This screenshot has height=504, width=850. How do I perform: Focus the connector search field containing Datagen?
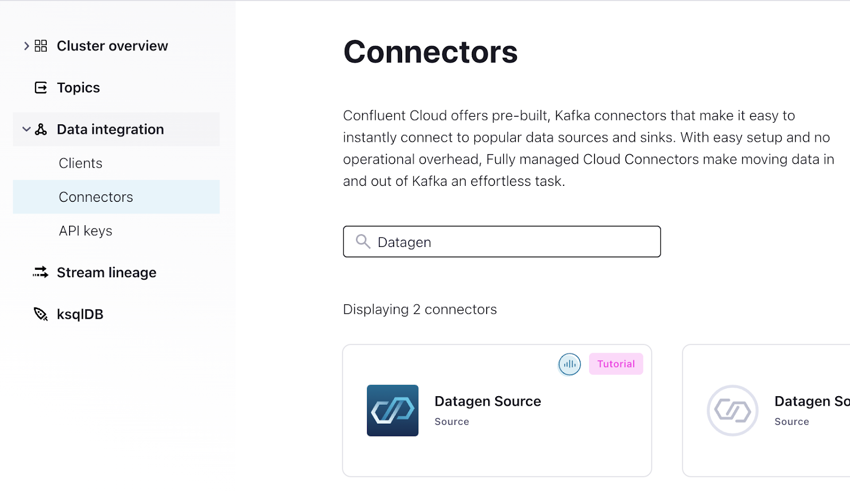click(x=502, y=242)
